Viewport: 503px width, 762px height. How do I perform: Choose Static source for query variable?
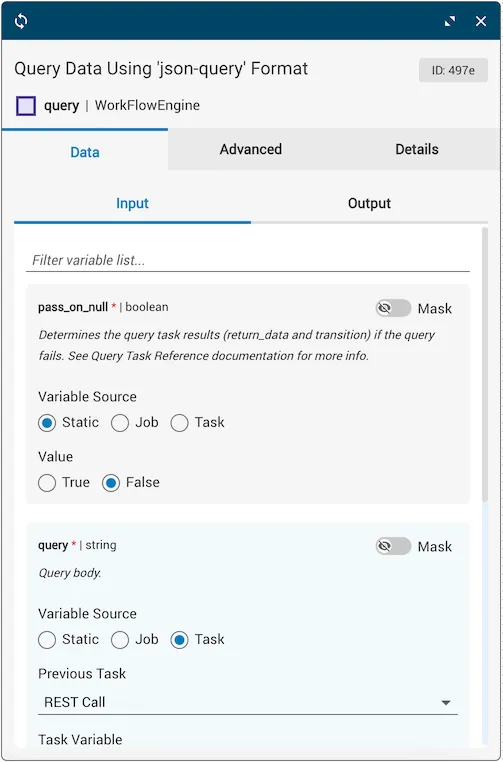point(47,640)
